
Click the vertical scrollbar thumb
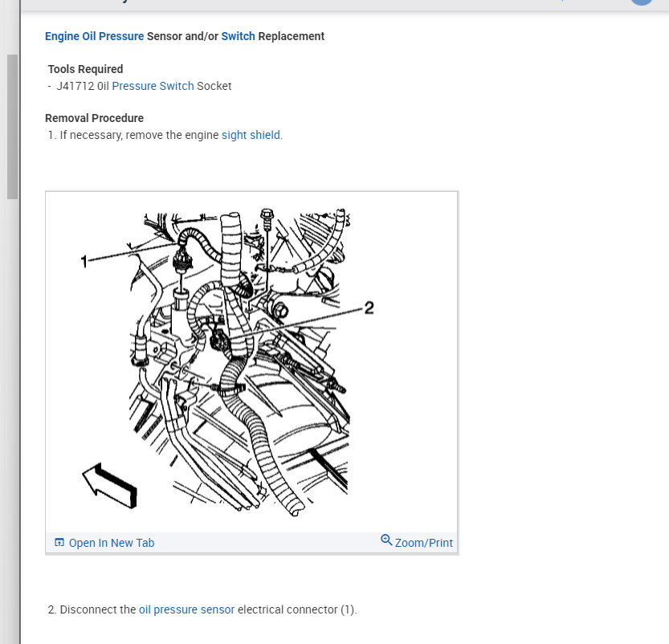coord(12,127)
